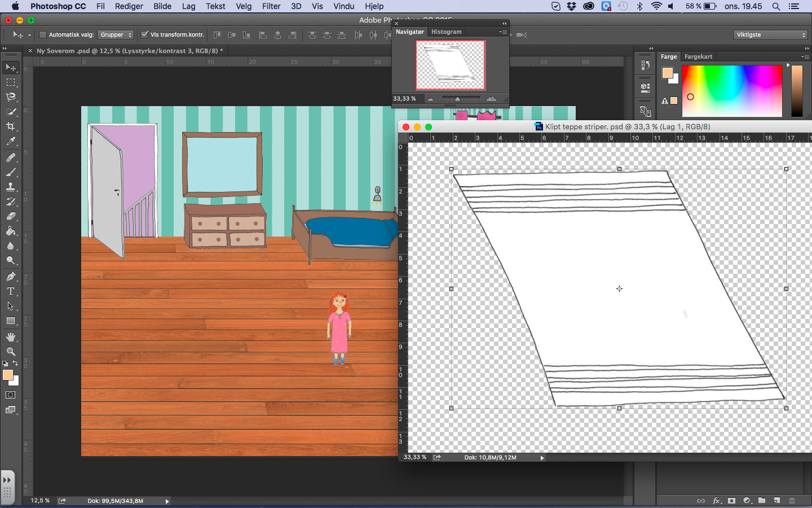Select the Eyedropper tool

point(11,141)
